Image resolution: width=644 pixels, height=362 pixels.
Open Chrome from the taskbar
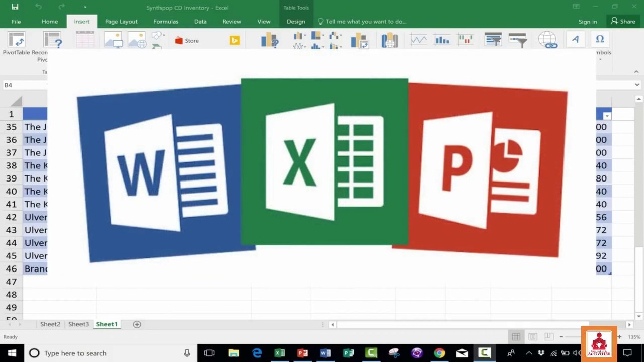pyautogui.click(x=439, y=353)
